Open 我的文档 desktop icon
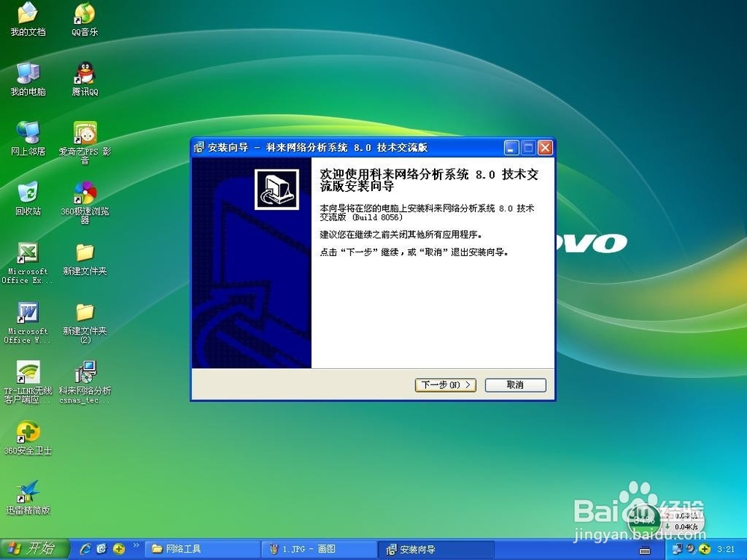Viewport: 747px width, 560px height. tap(28, 19)
